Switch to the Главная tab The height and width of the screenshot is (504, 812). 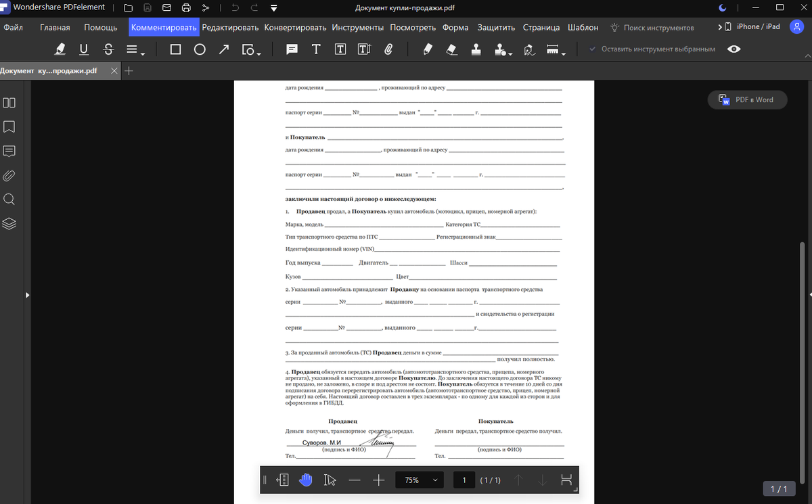[55, 28]
